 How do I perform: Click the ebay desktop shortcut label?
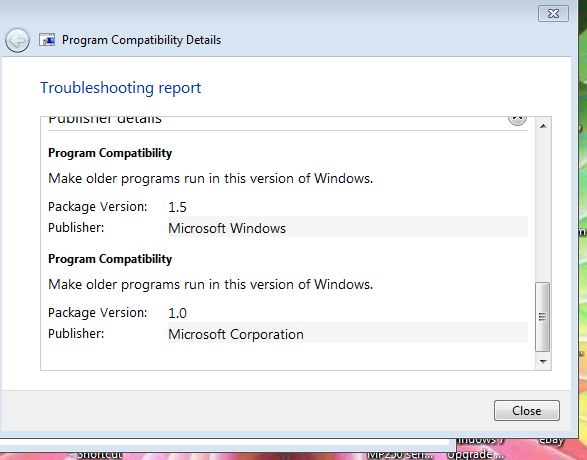(x=551, y=440)
